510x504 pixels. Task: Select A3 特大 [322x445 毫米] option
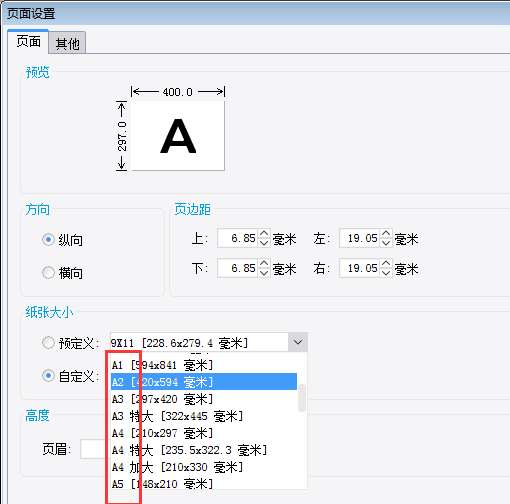(204, 416)
